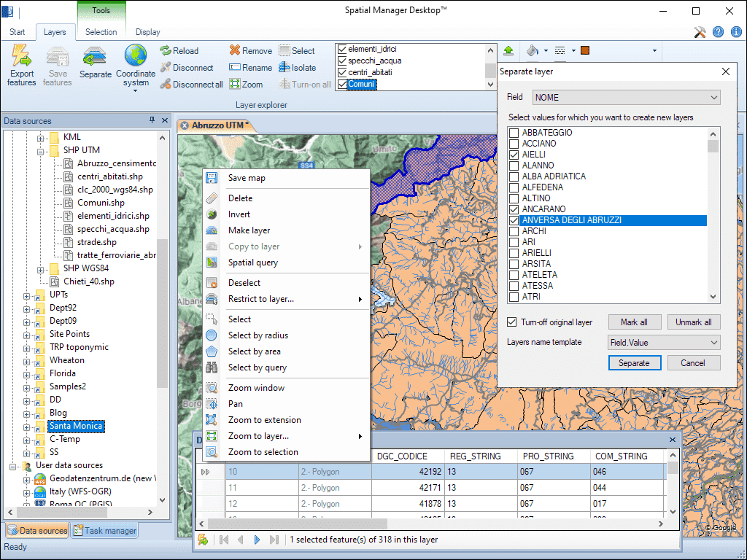
Task: Open the Field NOME dropdown
Action: click(626, 97)
